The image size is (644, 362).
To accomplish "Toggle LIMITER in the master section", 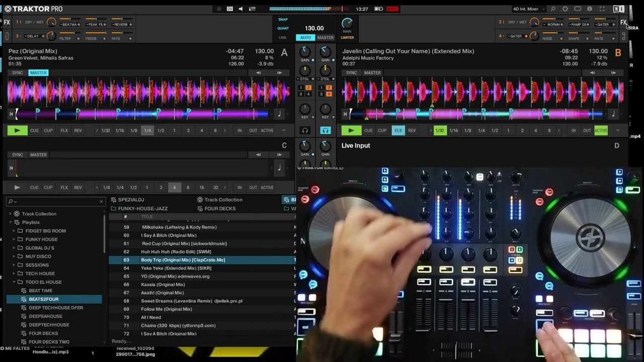I will pos(347,38).
